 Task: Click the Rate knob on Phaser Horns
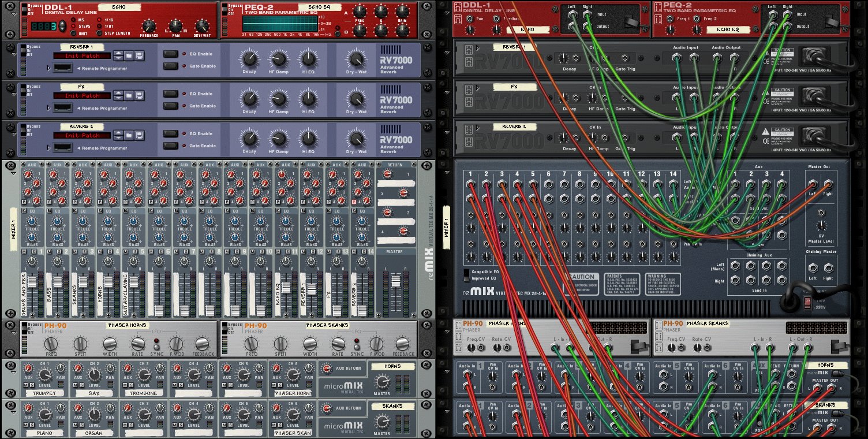(x=137, y=344)
